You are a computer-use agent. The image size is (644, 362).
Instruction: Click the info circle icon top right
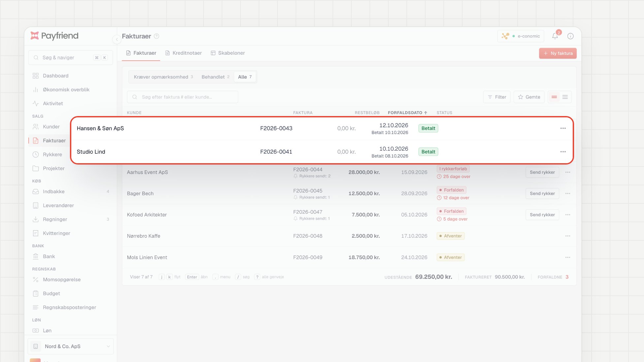(570, 36)
